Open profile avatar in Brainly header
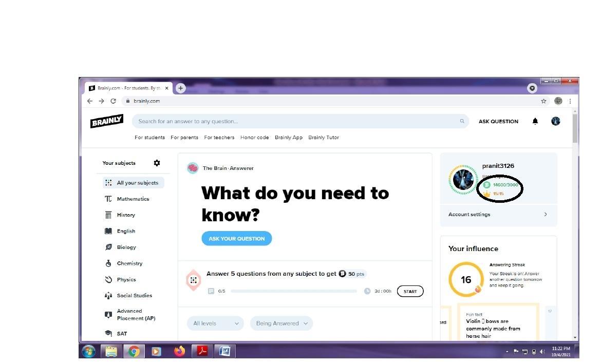 pyautogui.click(x=555, y=121)
